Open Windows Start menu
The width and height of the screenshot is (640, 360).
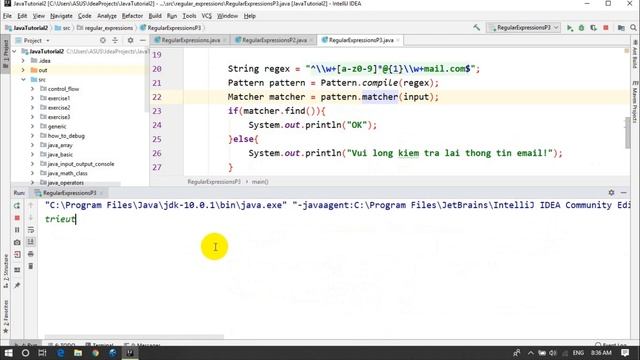[8, 353]
